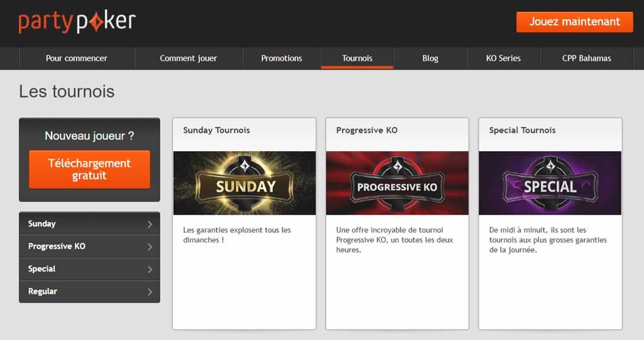Click the chevron arrow beside Special
The image size is (644, 340).
coord(150,269)
